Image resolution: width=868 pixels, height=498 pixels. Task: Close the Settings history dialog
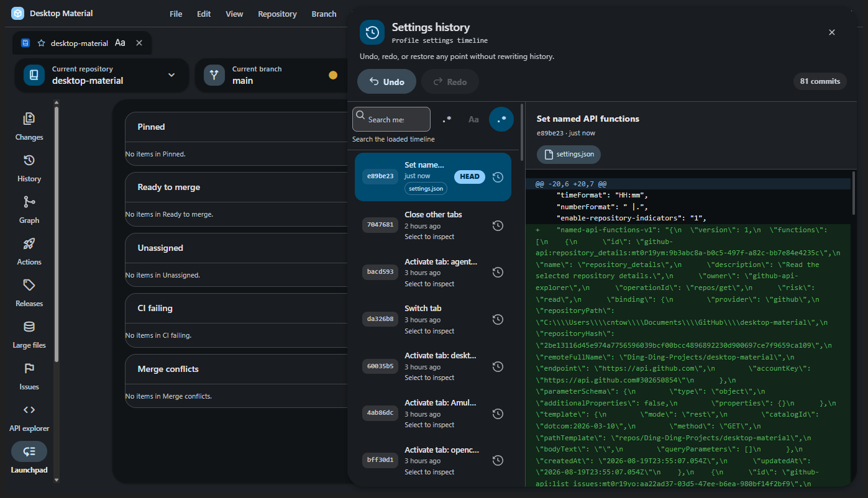832,32
